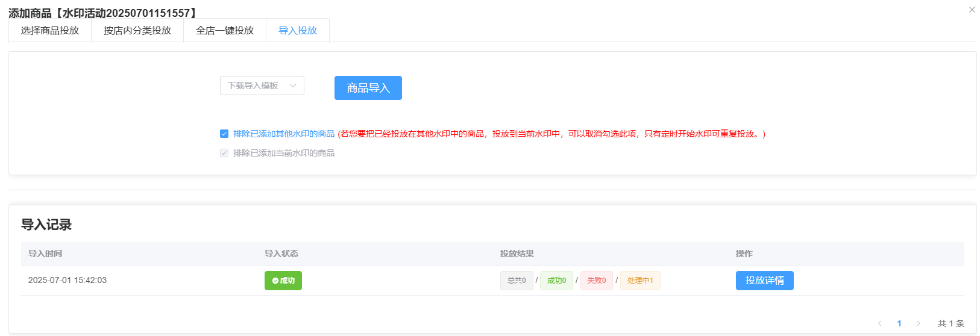
Task: Click the 导入投放 tab
Action: click(x=298, y=31)
